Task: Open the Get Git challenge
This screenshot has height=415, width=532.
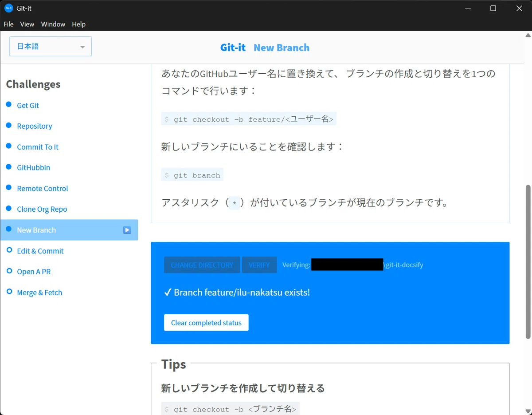Action: click(28, 105)
